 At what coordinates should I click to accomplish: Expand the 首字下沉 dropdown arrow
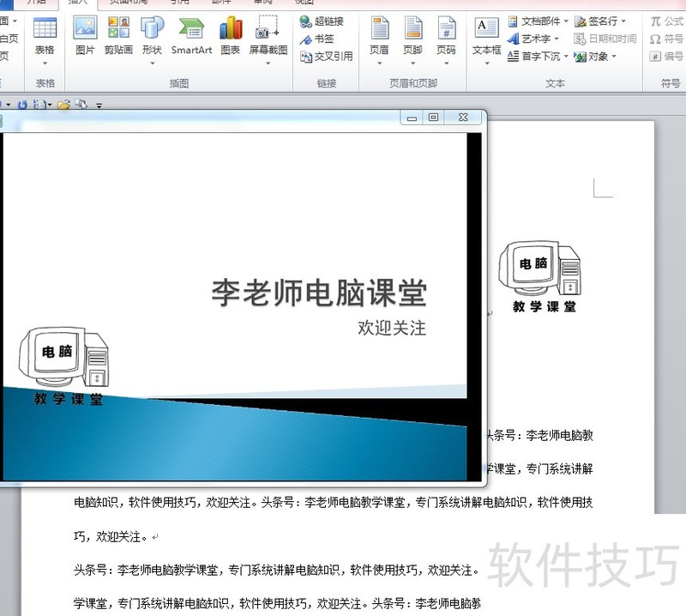(x=566, y=57)
